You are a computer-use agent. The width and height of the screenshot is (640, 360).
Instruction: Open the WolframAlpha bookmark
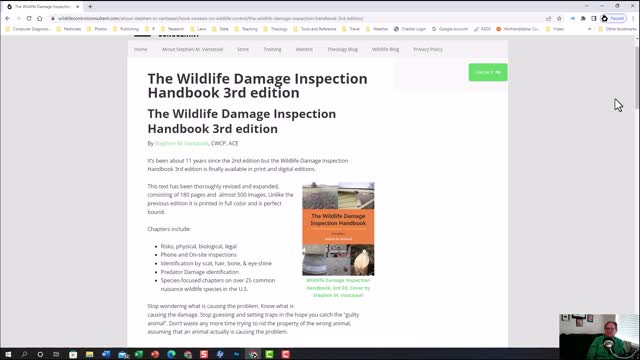point(518,29)
